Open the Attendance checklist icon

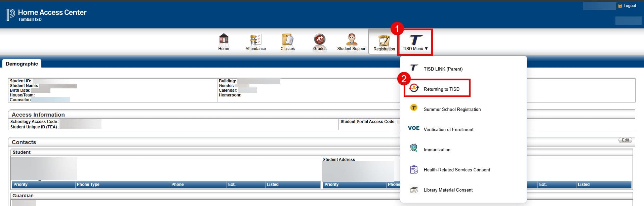tap(255, 39)
